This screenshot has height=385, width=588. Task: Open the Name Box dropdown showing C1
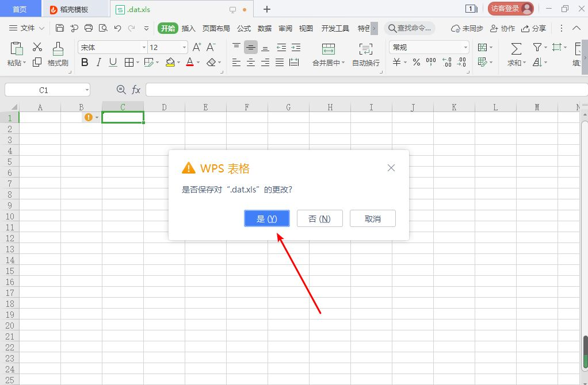click(x=86, y=90)
